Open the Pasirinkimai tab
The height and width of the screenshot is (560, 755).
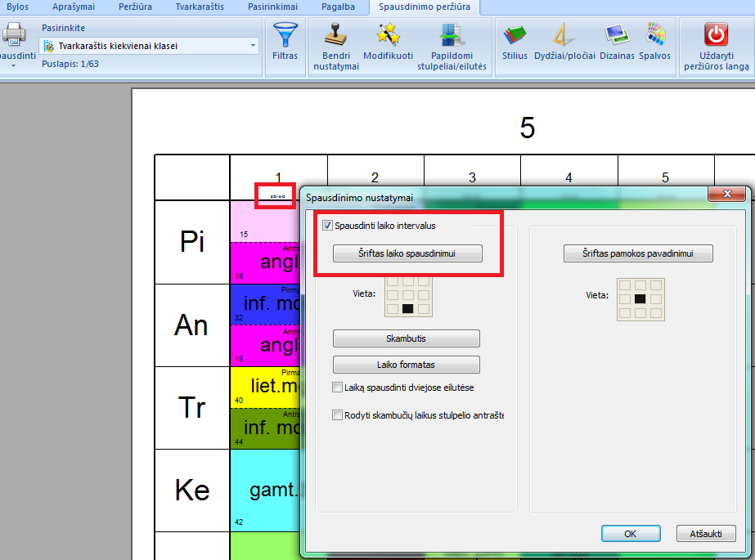pos(273,7)
